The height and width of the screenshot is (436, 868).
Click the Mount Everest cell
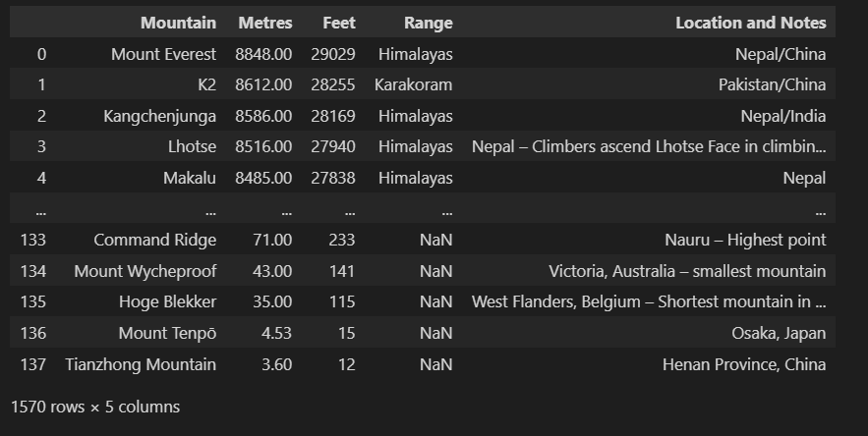click(x=163, y=54)
